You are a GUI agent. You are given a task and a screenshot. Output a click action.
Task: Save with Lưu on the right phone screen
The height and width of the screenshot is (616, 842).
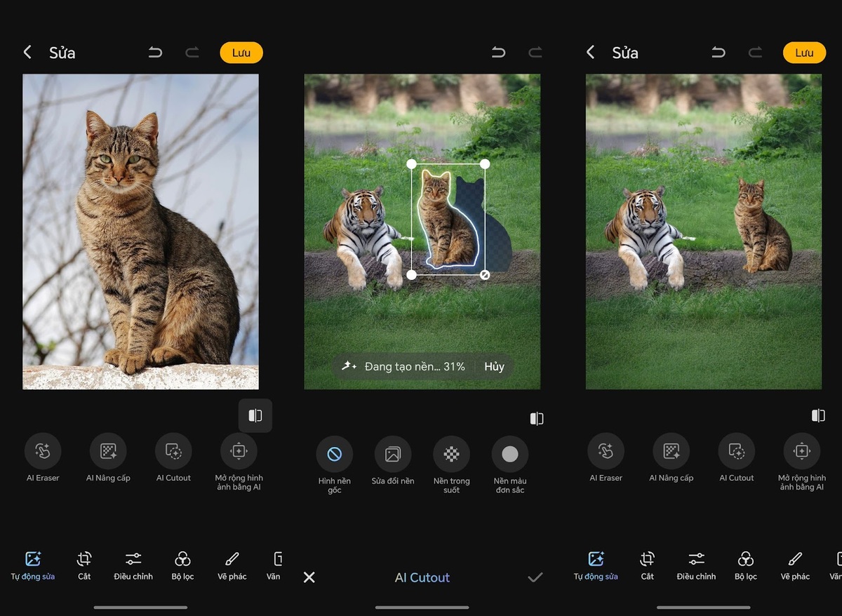click(805, 53)
